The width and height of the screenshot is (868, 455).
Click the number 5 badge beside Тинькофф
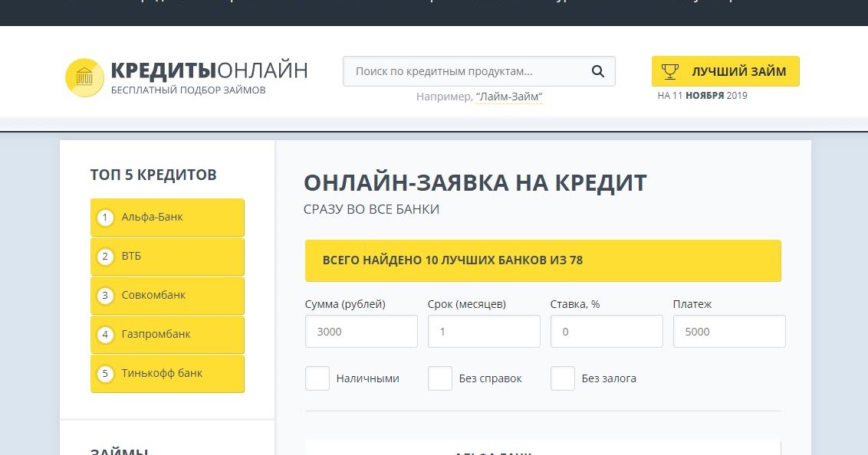click(105, 374)
